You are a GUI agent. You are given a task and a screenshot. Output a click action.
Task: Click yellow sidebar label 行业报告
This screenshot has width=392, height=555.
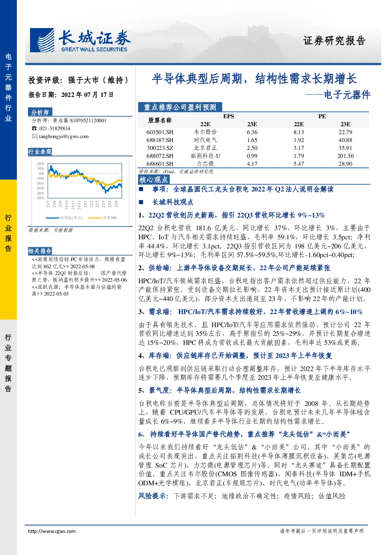(x=8, y=233)
